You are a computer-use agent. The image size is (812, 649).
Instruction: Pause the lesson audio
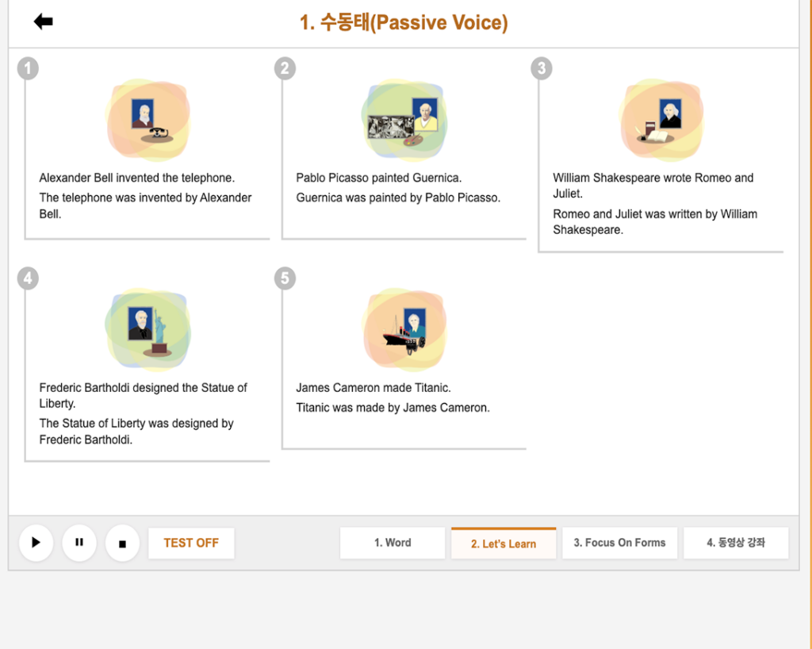[79, 543]
